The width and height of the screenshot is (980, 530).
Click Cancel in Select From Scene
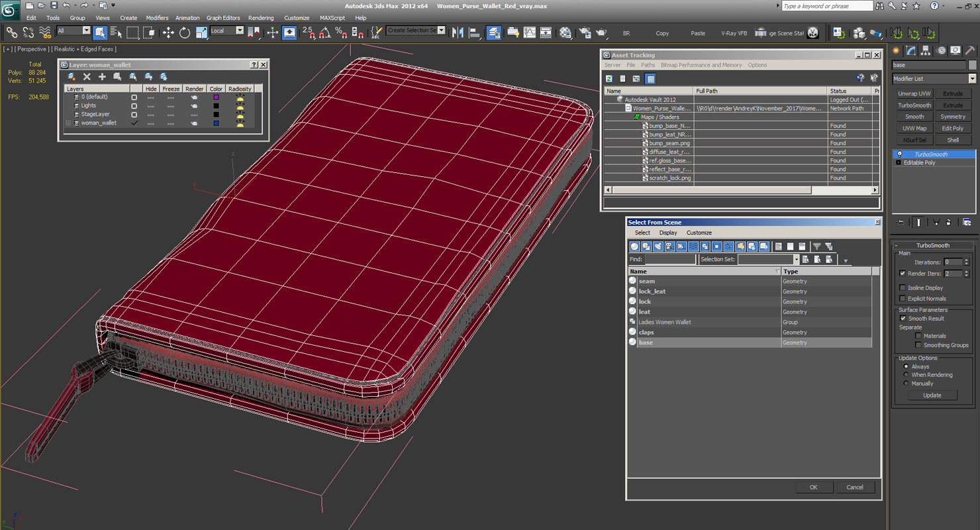855,487
